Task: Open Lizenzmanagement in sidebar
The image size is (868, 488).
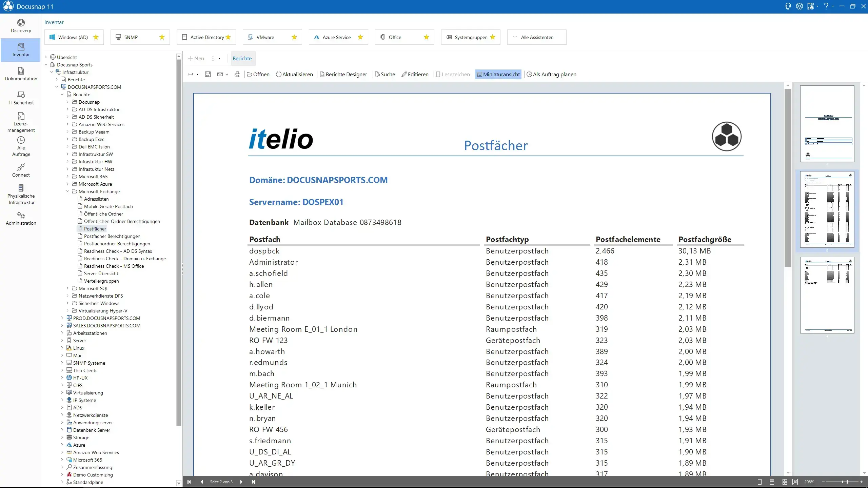Action: 21,122
